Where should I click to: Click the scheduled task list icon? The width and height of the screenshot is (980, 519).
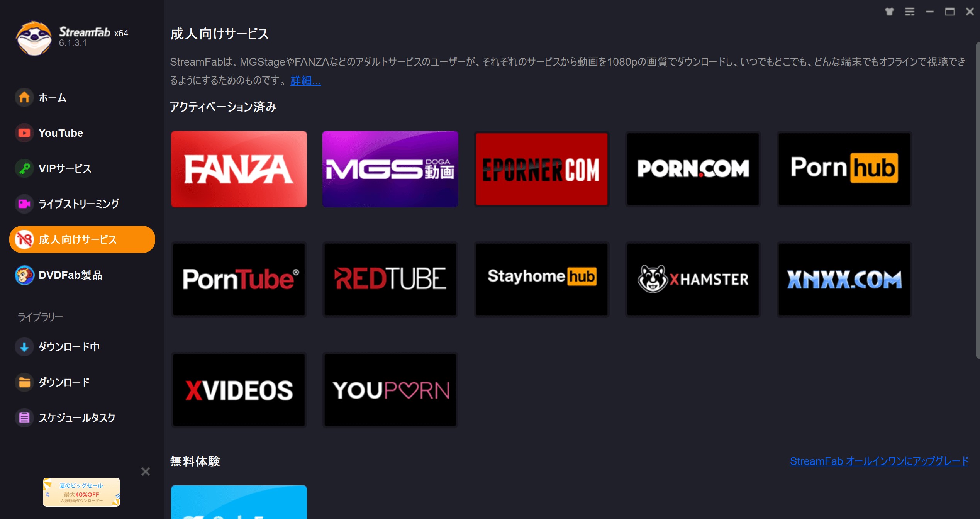pos(24,417)
